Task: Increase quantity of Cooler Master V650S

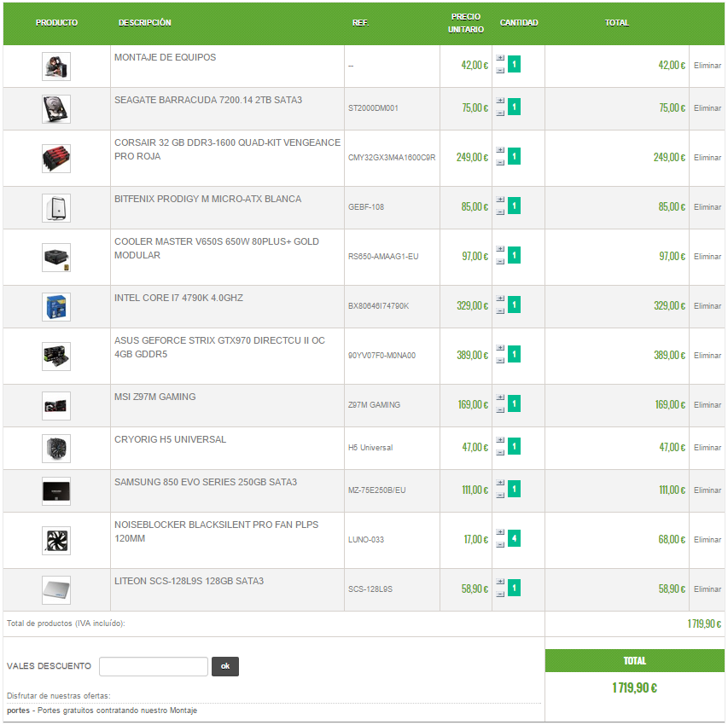Action: click(500, 249)
